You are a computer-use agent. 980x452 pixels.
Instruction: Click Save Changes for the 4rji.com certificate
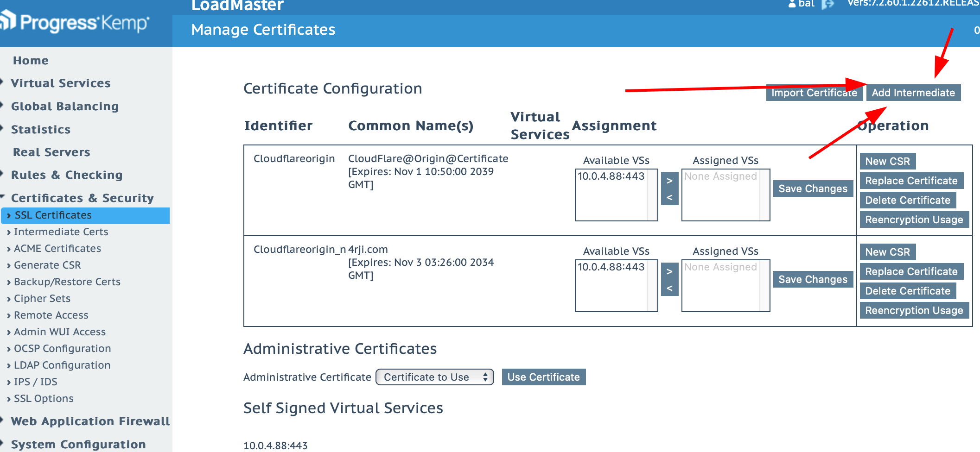[812, 279]
